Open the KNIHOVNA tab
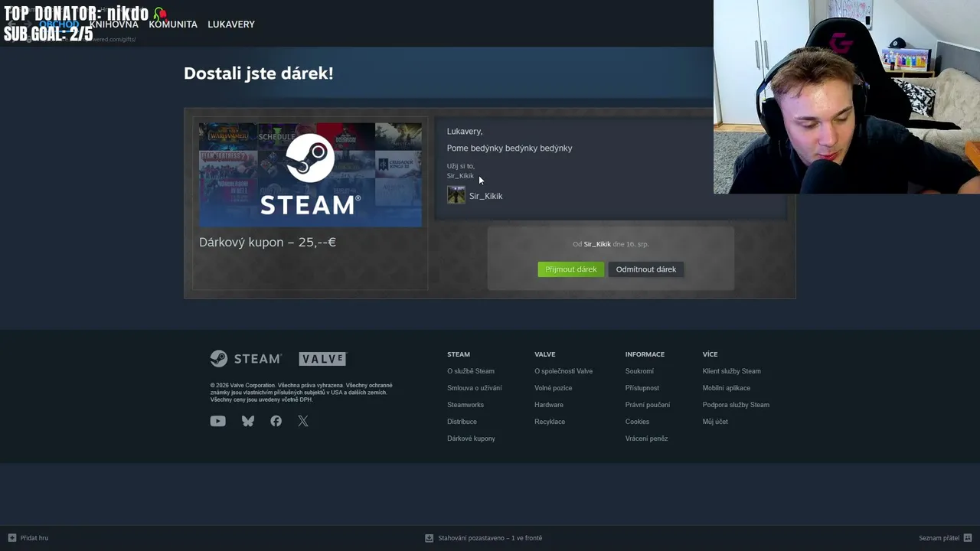The image size is (980, 551). [113, 24]
